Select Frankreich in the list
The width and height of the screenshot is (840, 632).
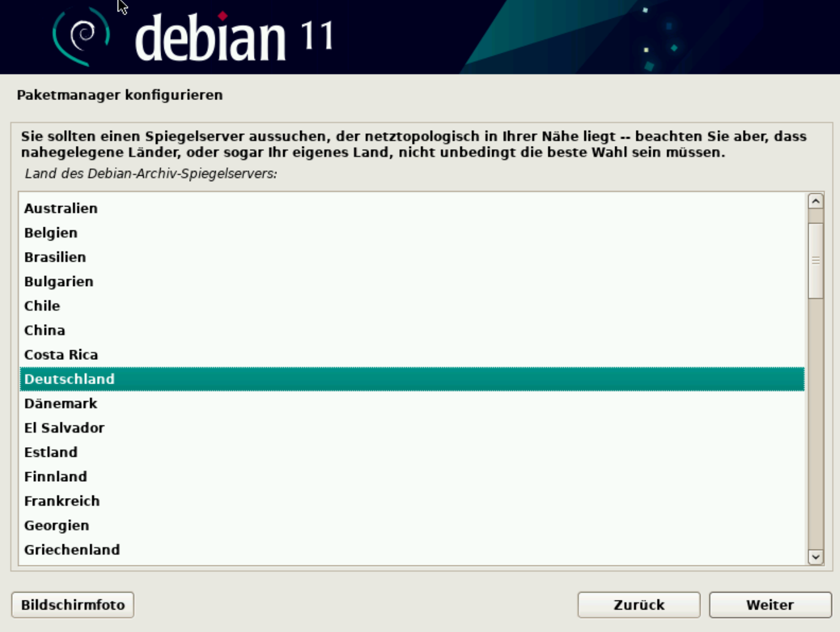coord(412,501)
